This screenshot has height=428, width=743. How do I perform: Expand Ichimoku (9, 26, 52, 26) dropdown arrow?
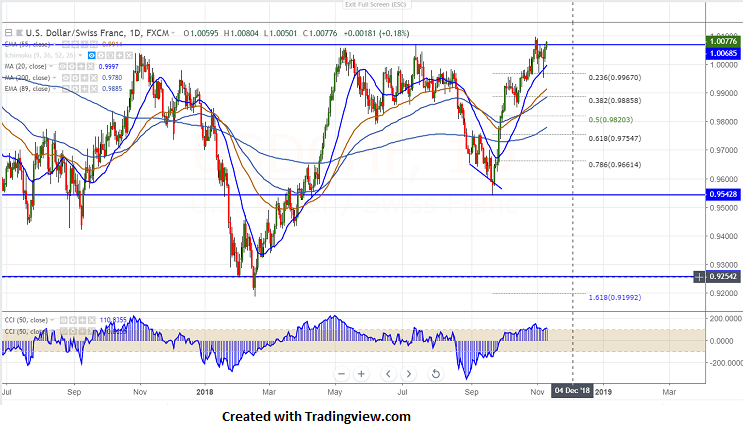(80, 55)
